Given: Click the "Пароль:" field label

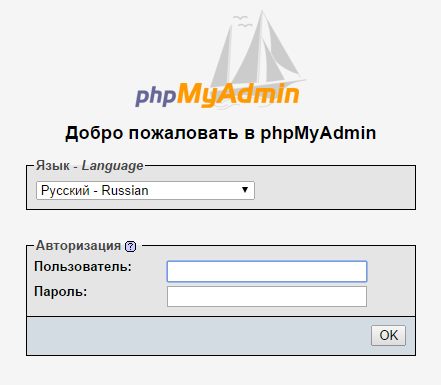Looking at the screenshot, I should pos(61,292).
